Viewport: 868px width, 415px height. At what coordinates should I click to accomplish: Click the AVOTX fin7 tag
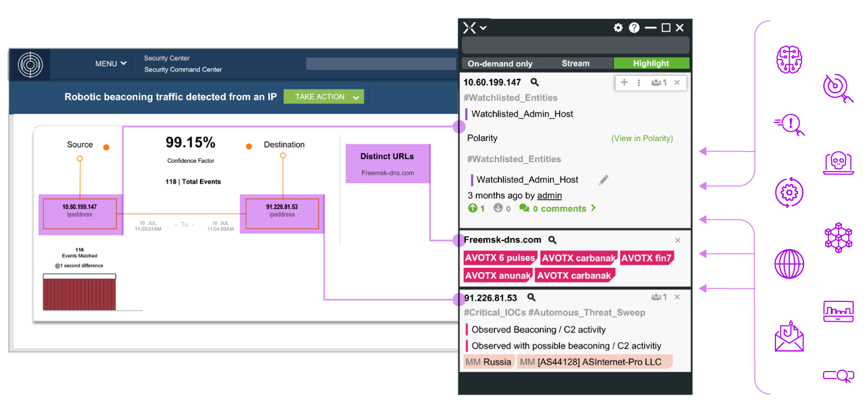(x=646, y=258)
